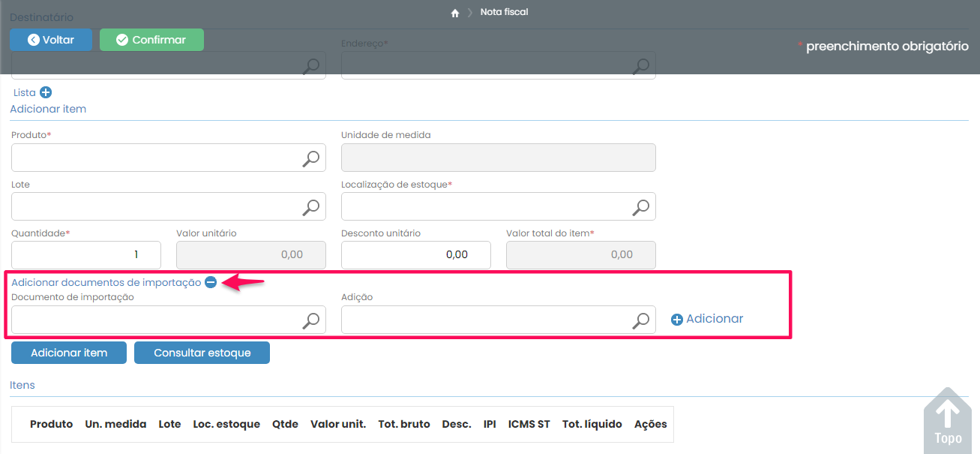This screenshot has height=454, width=980.
Task: Open Consultar estoque
Action: tap(202, 353)
